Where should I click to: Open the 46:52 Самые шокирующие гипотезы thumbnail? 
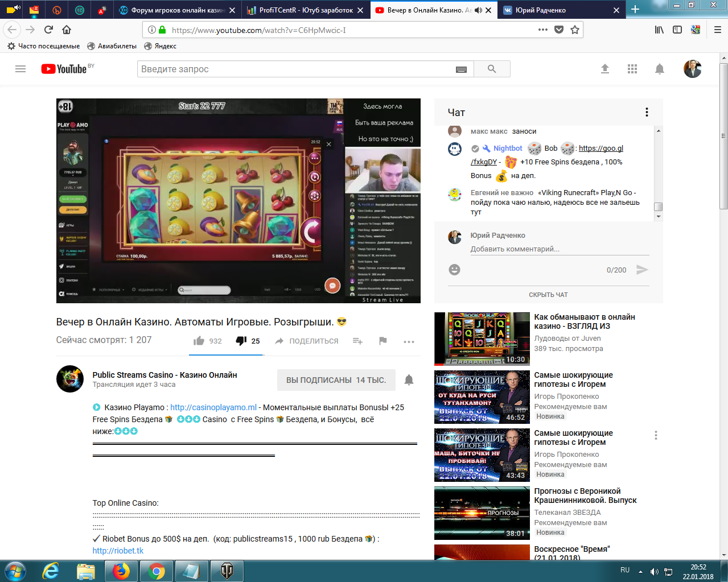pyautogui.click(x=482, y=397)
